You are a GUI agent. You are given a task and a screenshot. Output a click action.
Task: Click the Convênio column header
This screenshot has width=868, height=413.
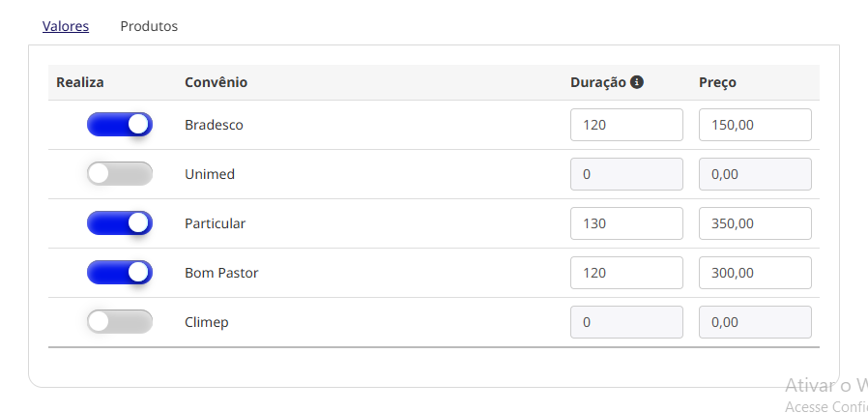pos(216,82)
